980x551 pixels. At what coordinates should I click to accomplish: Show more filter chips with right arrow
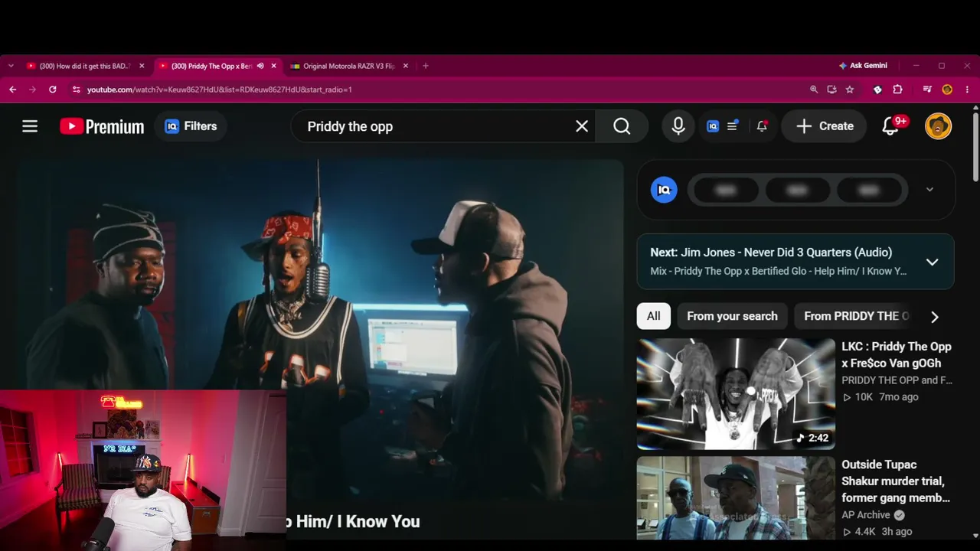pyautogui.click(x=934, y=316)
